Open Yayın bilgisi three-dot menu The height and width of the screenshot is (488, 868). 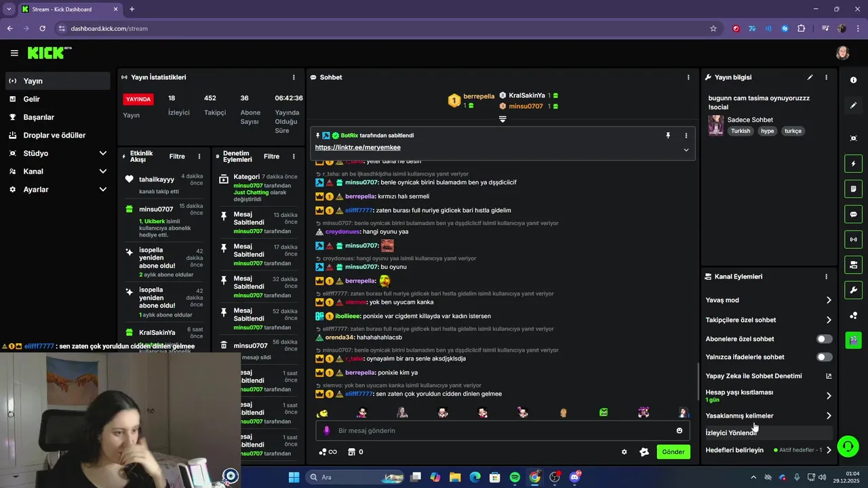826,77
